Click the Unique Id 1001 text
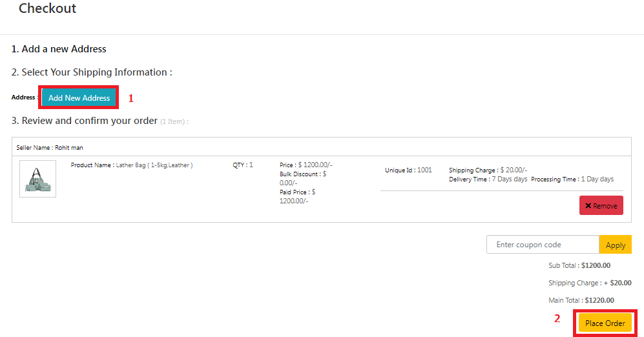 click(408, 170)
